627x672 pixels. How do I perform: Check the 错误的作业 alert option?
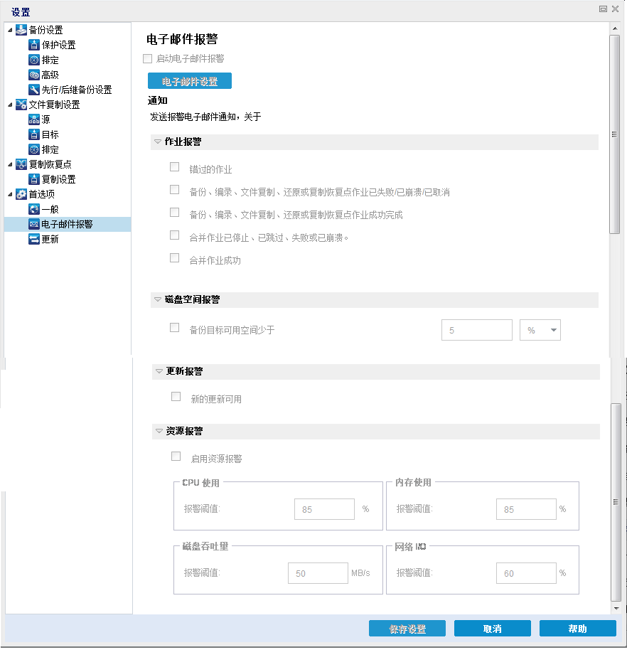coord(174,166)
